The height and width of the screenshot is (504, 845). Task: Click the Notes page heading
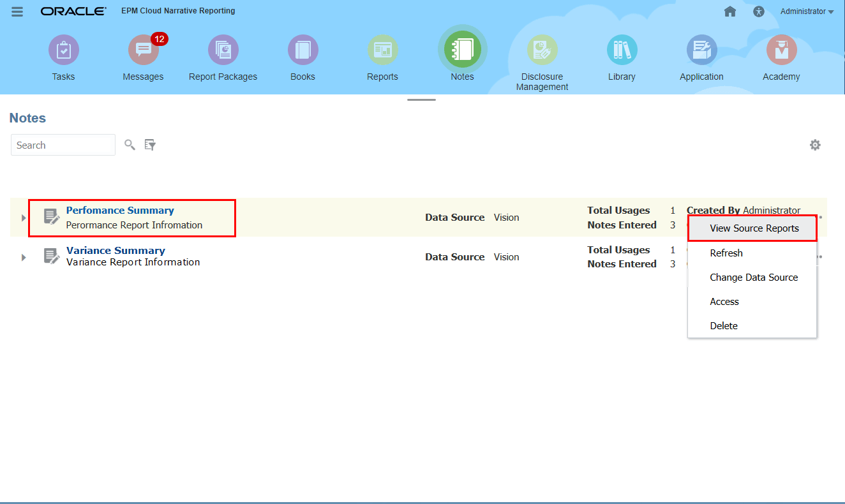pos(27,118)
